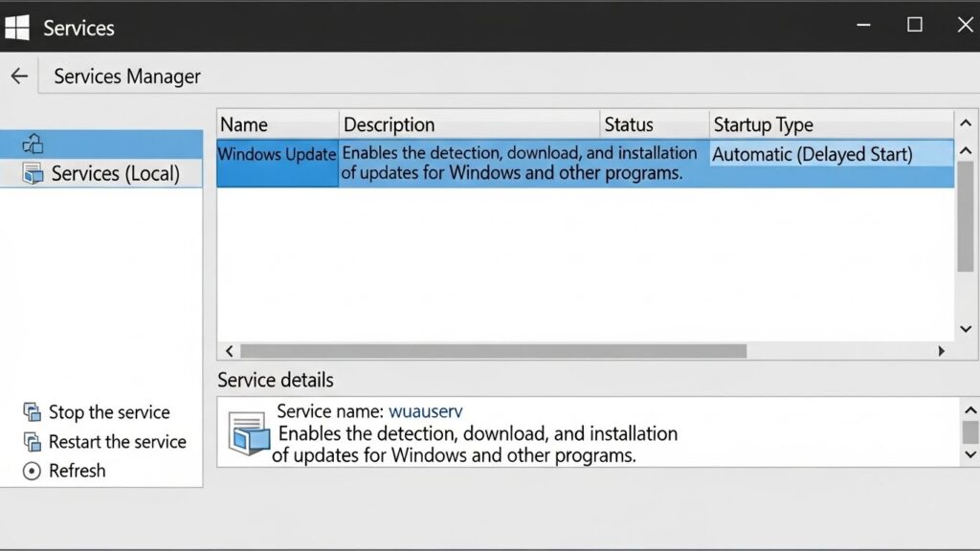Viewport: 980px width, 551px height.
Task: Click the services list vertical scrollbar thumb
Action: pyautogui.click(x=966, y=216)
